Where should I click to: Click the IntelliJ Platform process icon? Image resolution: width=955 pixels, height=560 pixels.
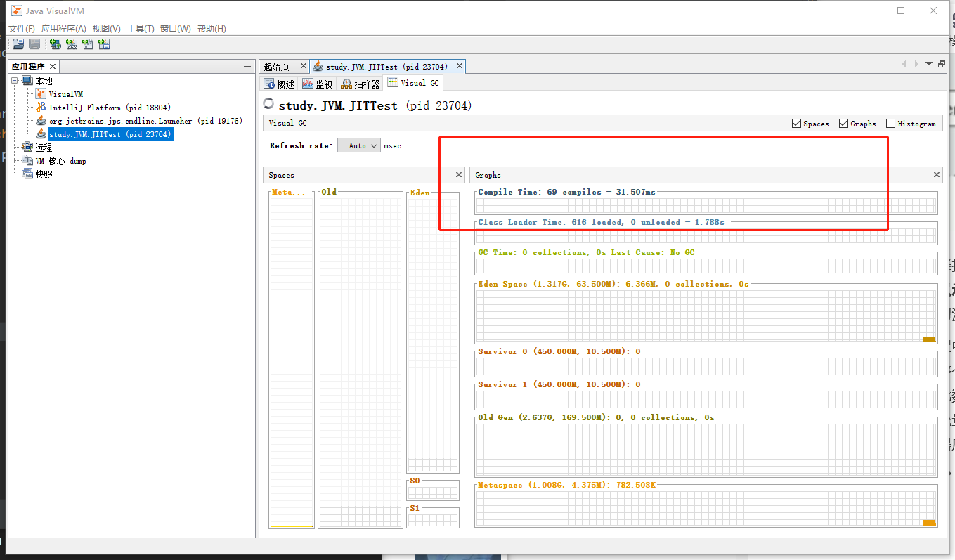pyautogui.click(x=41, y=108)
